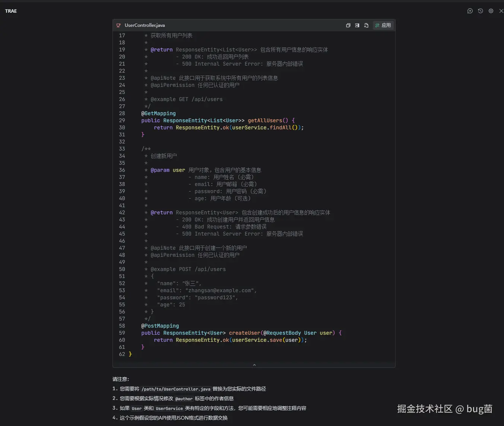Click line number 62
The height and width of the screenshot is (426, 504).
pyautogui.click(x=122, y=354)
